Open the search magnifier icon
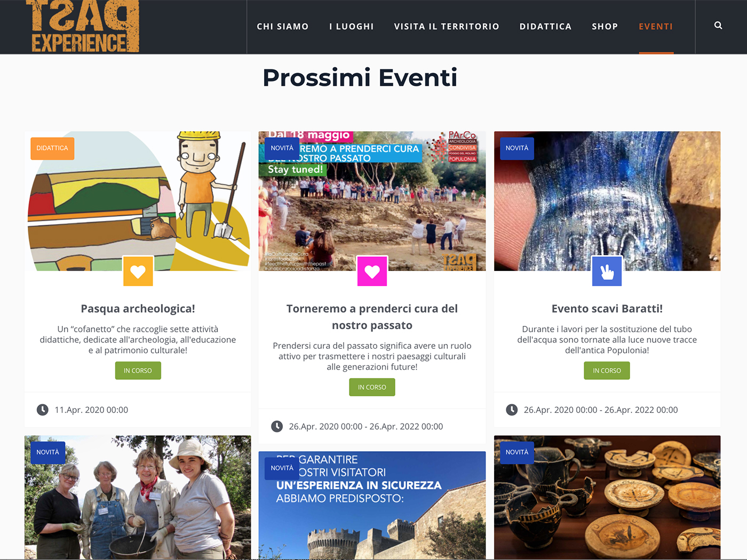Image resolution: width=747 pixels, height=560 pixels. (718, 26)
